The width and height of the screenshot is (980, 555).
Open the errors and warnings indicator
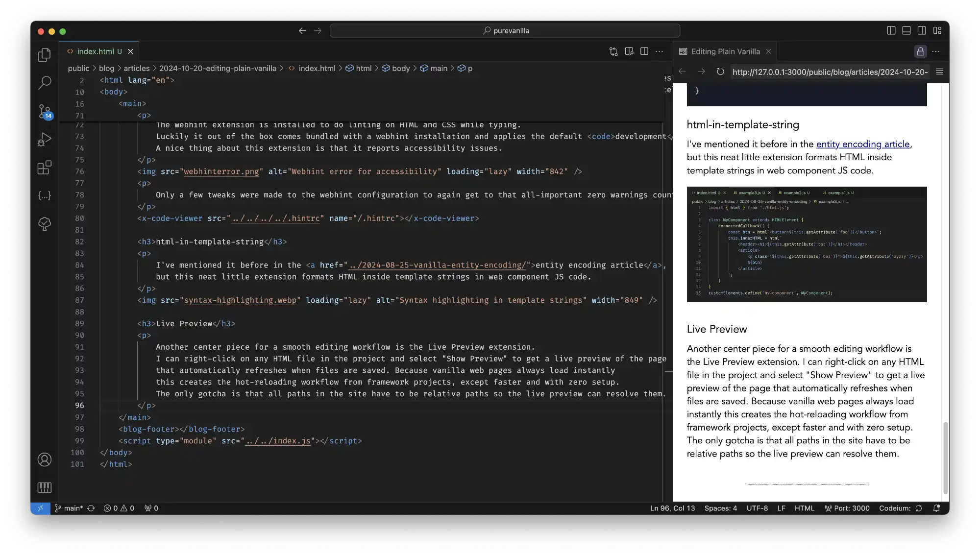pos(119,508)
